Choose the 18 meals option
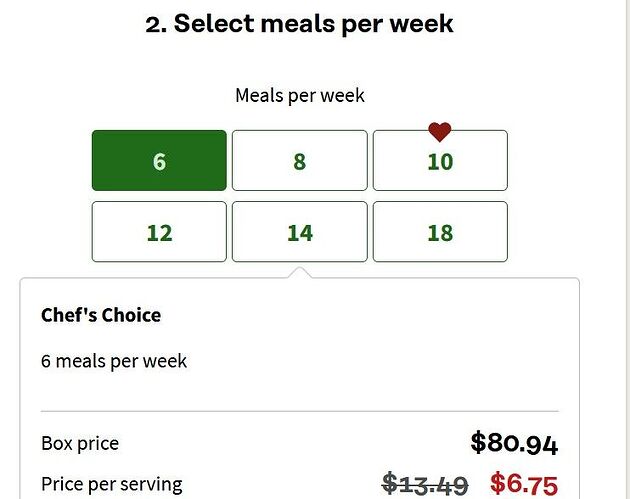Image resolution: width=630 pixels, height=499 pixels. pos(440,232)
